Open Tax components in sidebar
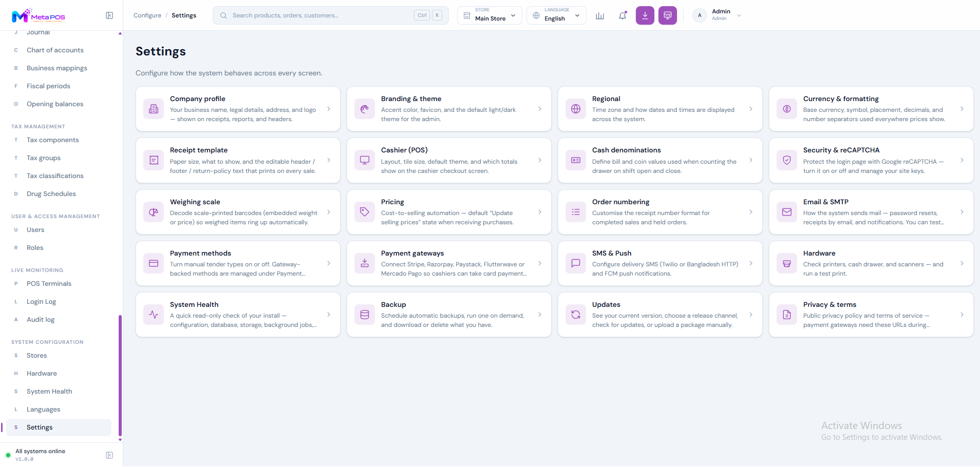The width and height of the screenshot is (980, 467). (59, 140)
